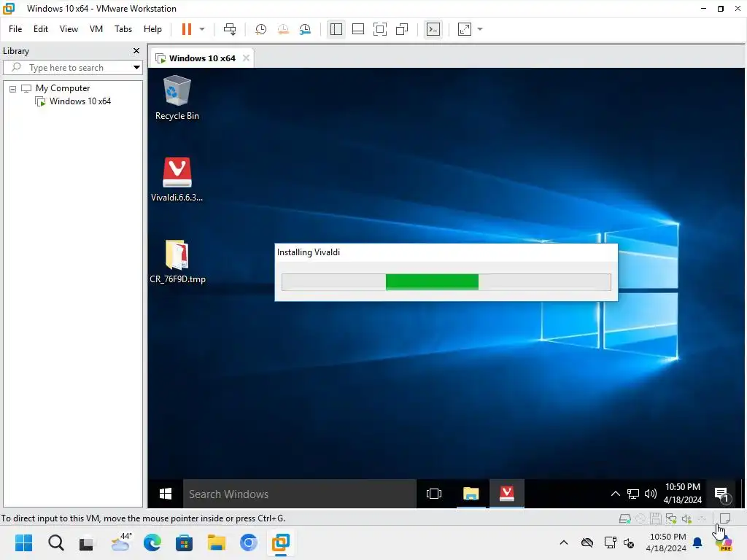747x560 pixels.
Task: Select My Computer in the Library tree
Action: [63, 88]
